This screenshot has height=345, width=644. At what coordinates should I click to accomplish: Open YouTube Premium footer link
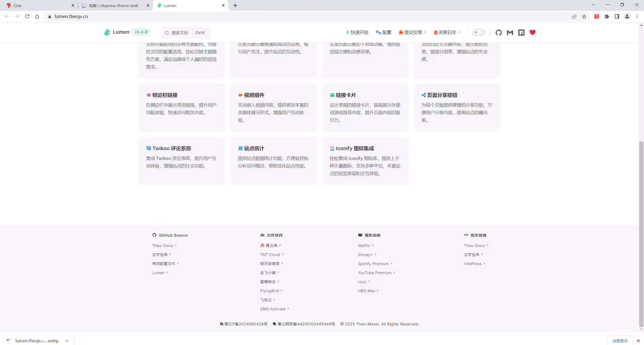click(377, 273)
